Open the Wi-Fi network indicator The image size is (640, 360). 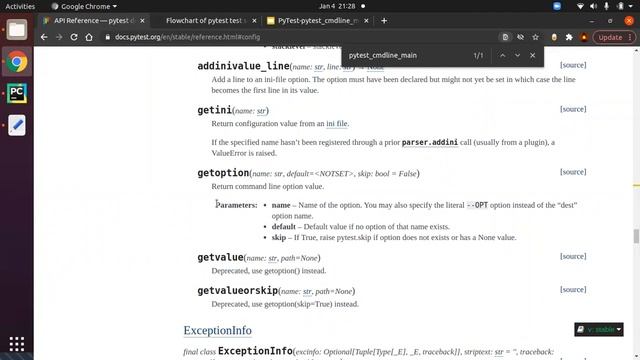pos(580,6)
